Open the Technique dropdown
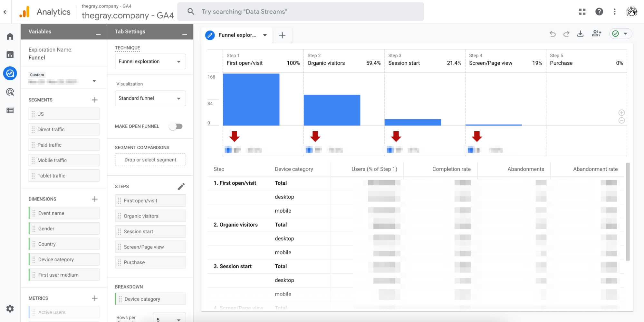Screen dimensions: 644x322 pyautogui.click(x=150, y=62)
